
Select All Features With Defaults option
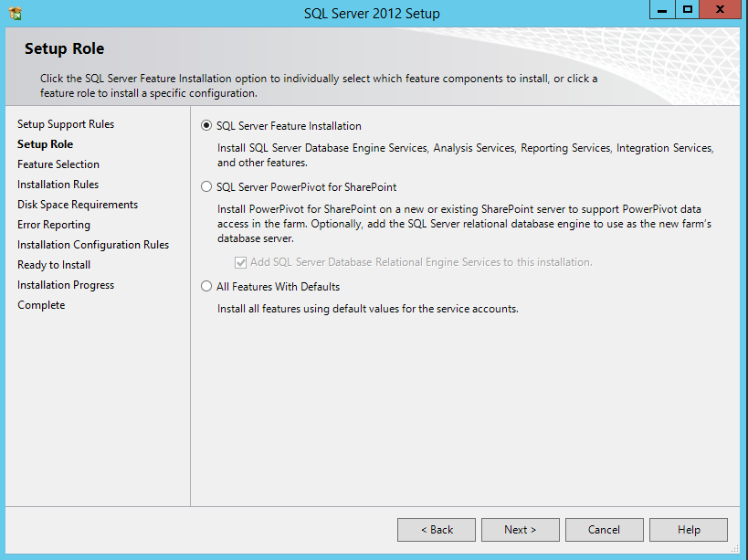click(206, 287)
